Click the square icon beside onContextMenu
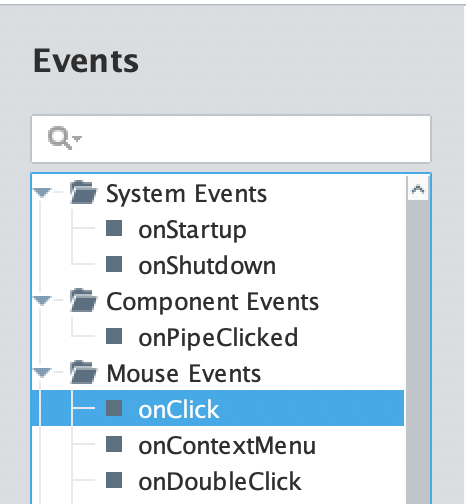 click(114, 444)
